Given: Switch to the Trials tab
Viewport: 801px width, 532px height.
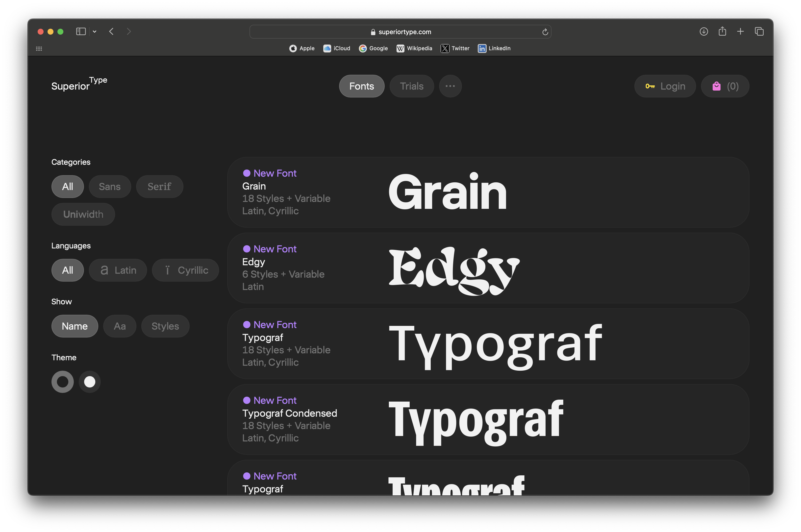Looking at the screenshot, I should pyautogui.click(x=411, y=86).
